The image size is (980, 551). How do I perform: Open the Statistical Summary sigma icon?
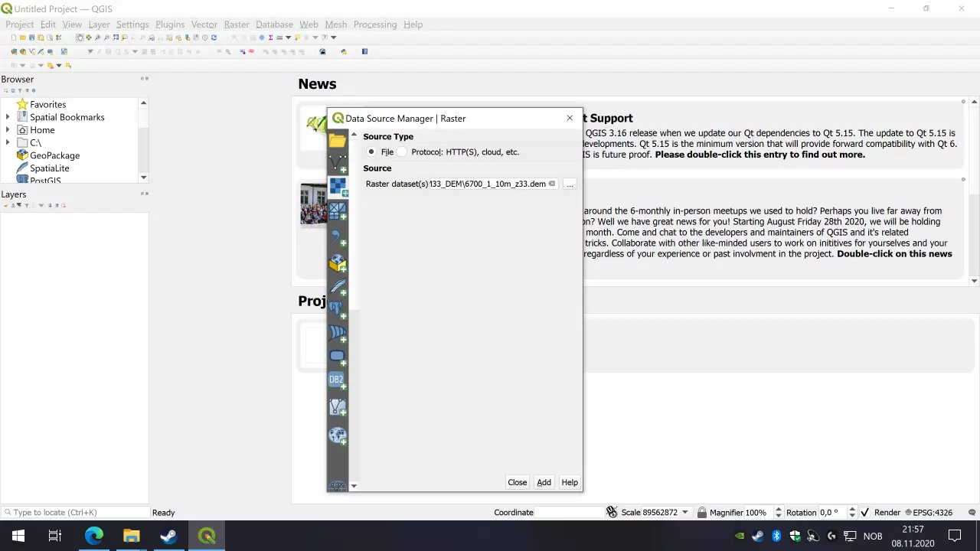click(x=270, y=37)
